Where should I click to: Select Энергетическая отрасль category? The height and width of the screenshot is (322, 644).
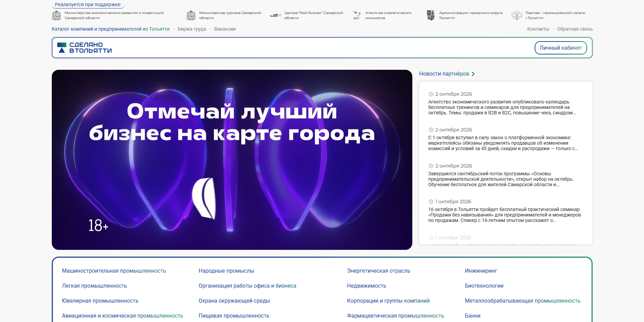click(379, 271)
